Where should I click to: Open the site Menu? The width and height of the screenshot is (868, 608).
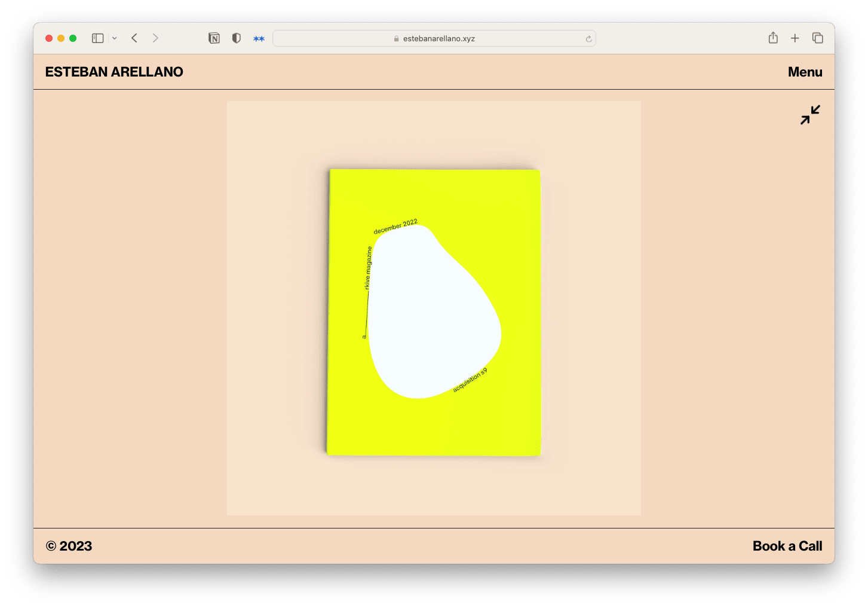click(805, 72)
